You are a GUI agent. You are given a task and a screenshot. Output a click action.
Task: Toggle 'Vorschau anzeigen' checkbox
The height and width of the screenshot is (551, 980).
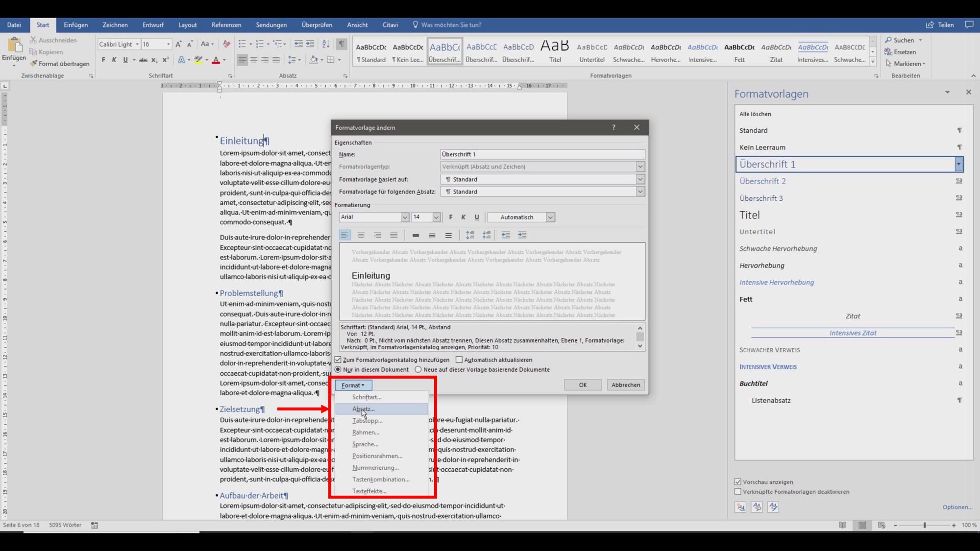coord(738,482)
